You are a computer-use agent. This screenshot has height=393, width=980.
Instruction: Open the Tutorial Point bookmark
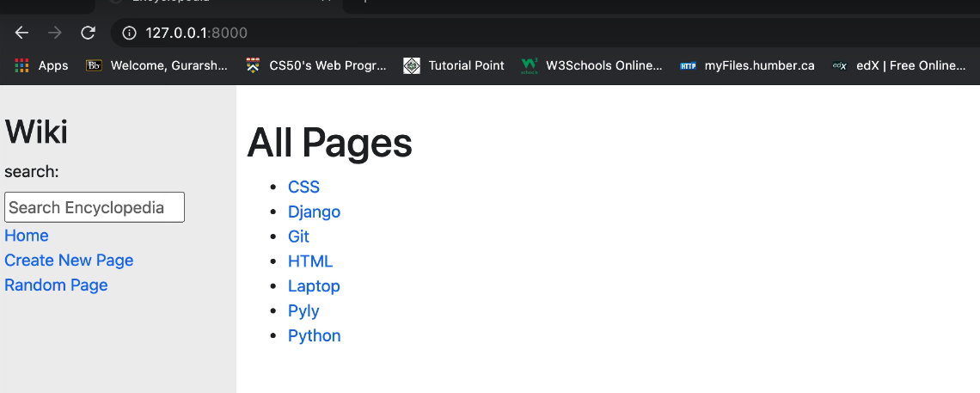454,65
